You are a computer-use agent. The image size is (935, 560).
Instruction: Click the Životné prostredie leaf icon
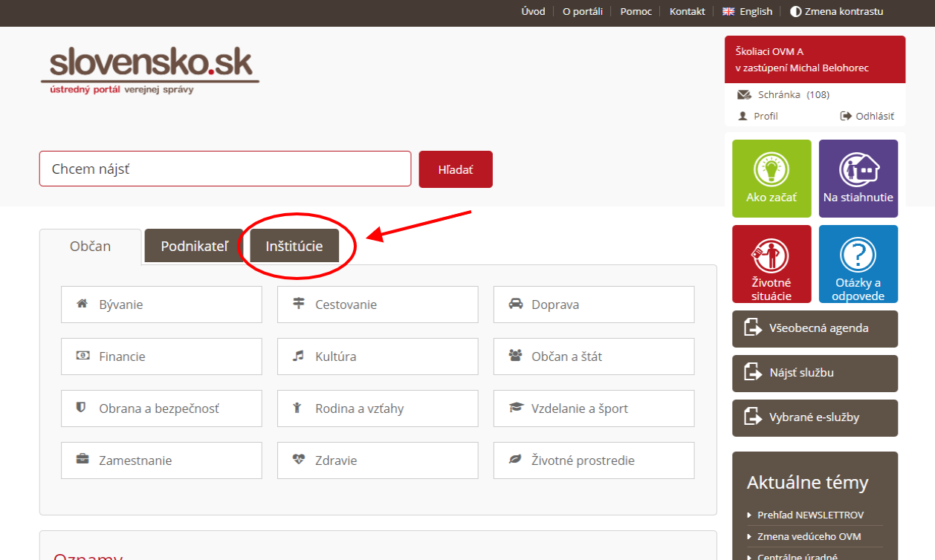[x=515, y=460]
